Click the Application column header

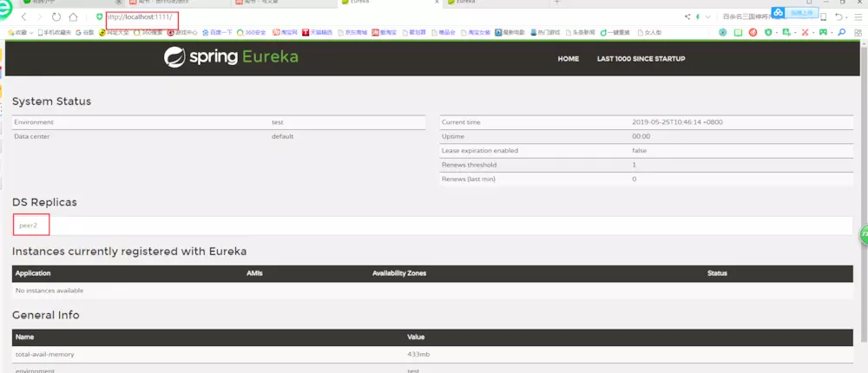[x=33, y=273]
